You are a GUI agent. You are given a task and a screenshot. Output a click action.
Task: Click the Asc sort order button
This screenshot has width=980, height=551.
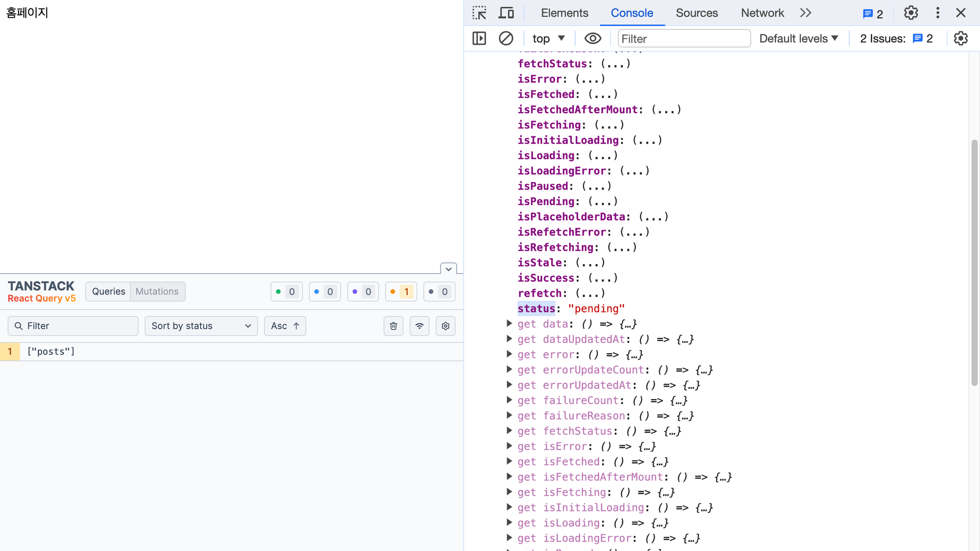click(285, 326)
